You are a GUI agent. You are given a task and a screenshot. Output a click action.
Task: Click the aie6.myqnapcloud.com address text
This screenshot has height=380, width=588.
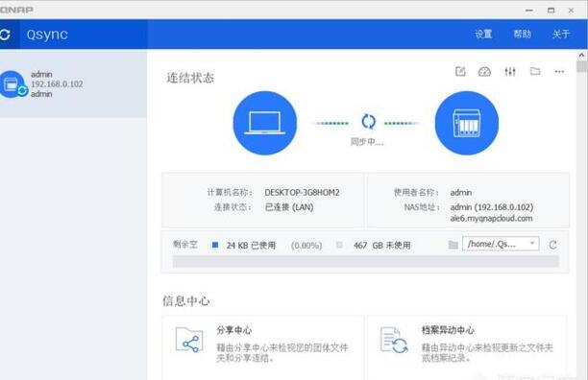[491, 218]
